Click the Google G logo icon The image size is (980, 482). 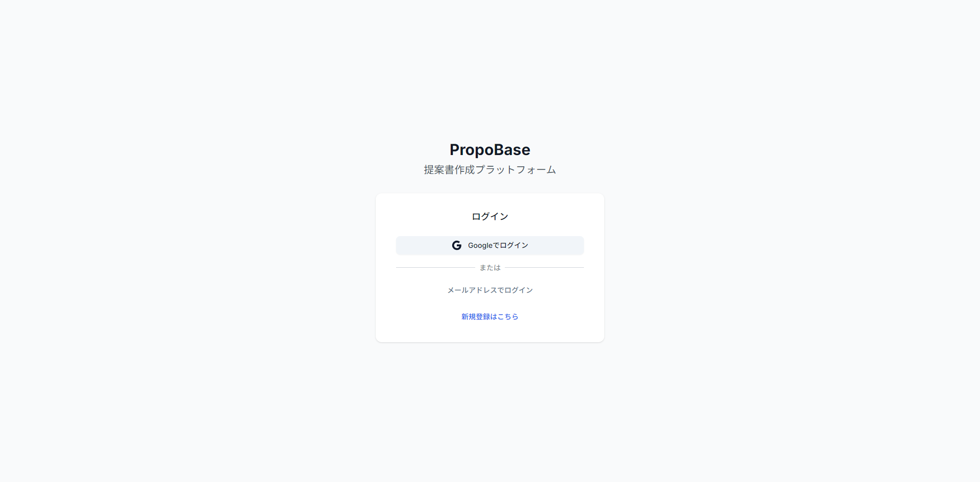tap(456, 245)
